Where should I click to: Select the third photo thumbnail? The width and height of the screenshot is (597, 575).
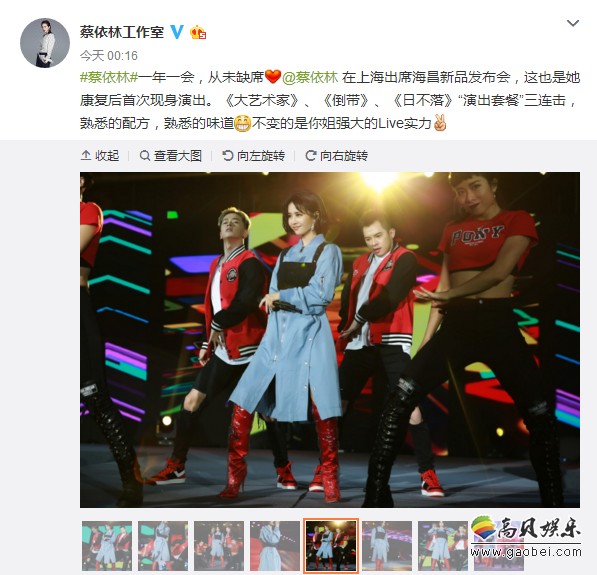219,546
